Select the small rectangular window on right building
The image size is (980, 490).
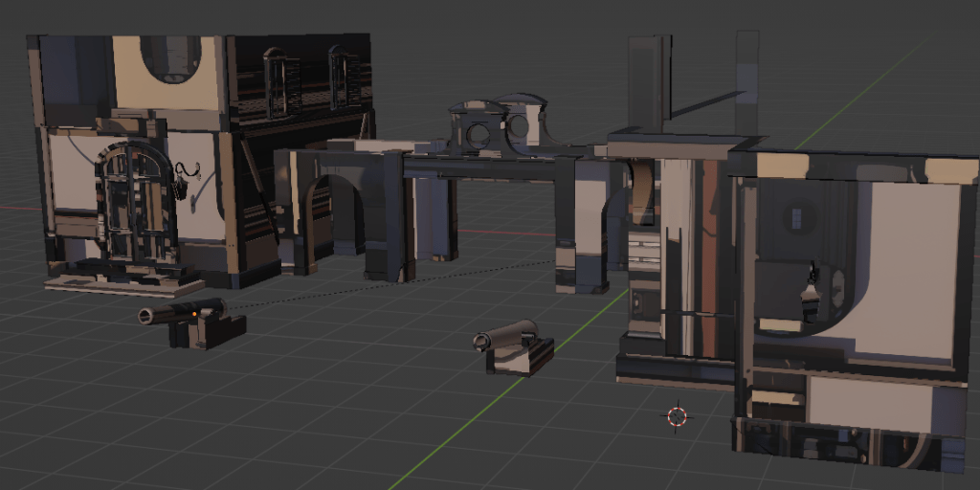point(794,218)
